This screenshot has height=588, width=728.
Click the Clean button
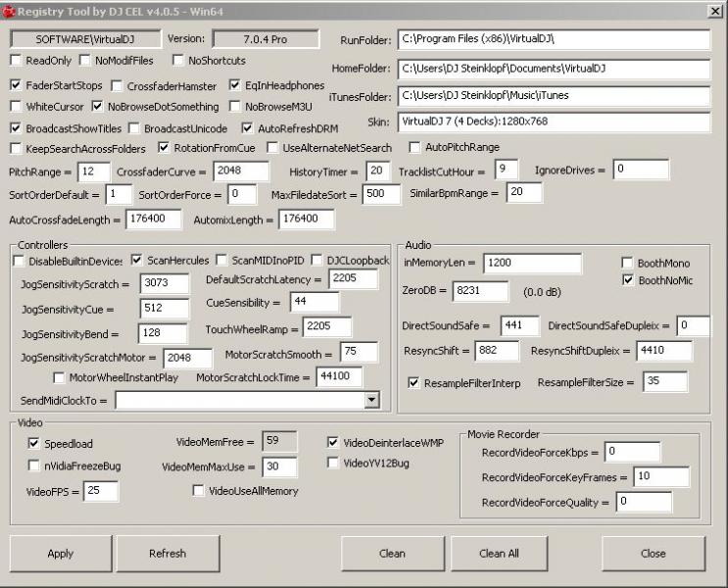[393, 553]
